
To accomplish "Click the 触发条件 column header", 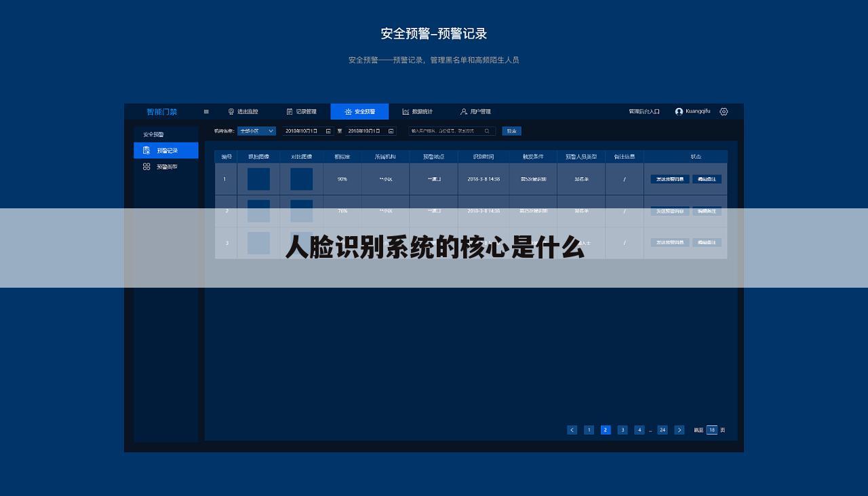I will click(533, 157).
